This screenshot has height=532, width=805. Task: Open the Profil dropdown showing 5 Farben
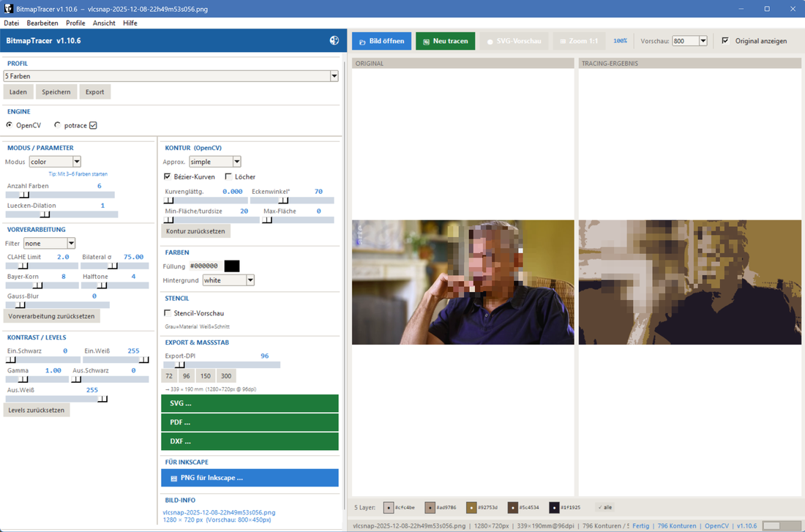point(171,76)
